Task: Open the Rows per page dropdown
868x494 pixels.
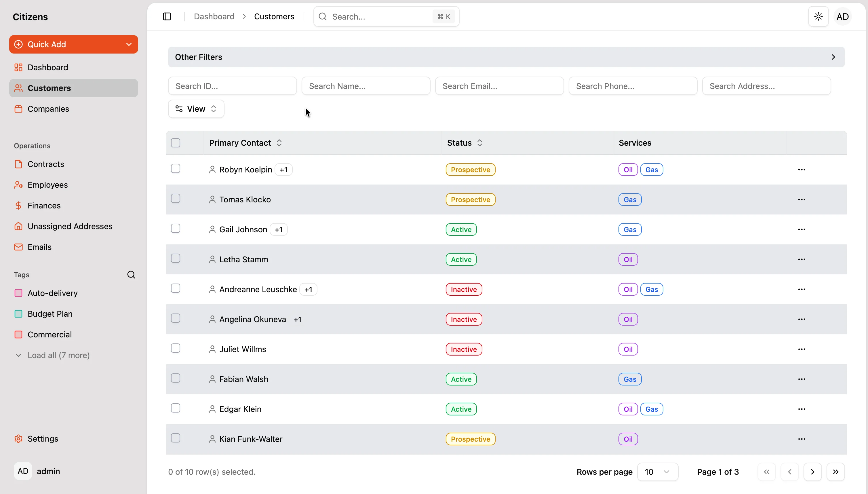Action: coord(657,472)
